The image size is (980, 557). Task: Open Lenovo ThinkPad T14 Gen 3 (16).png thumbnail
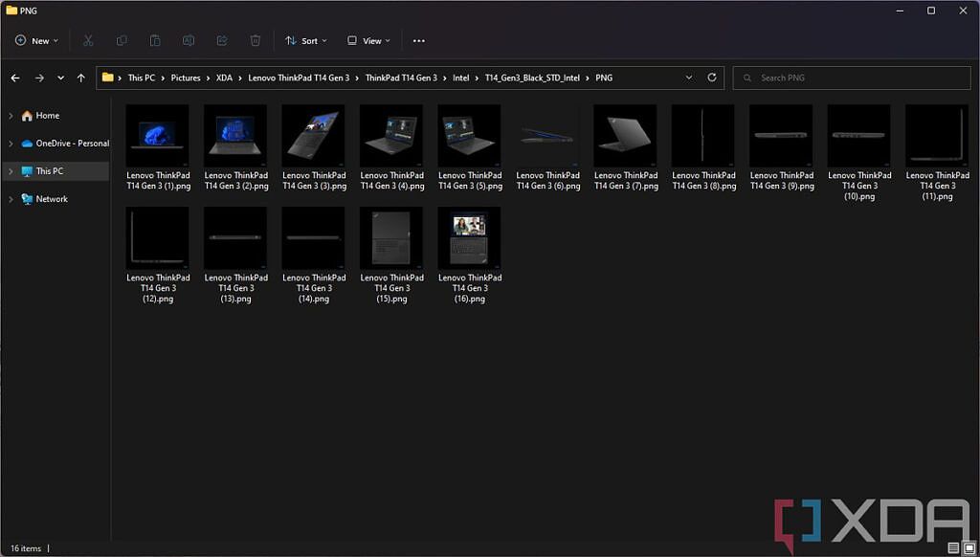click(468, 235)
